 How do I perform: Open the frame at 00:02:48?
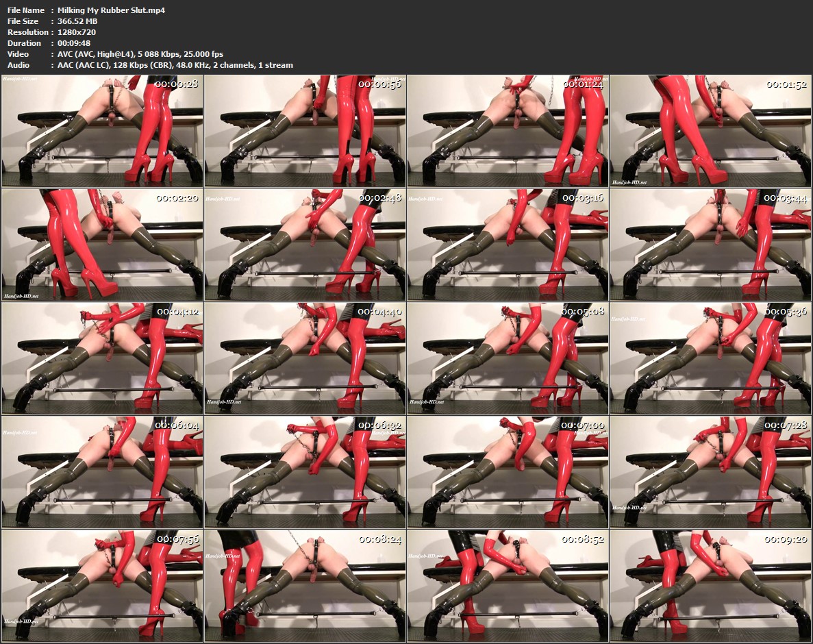[x=305, y=245]
